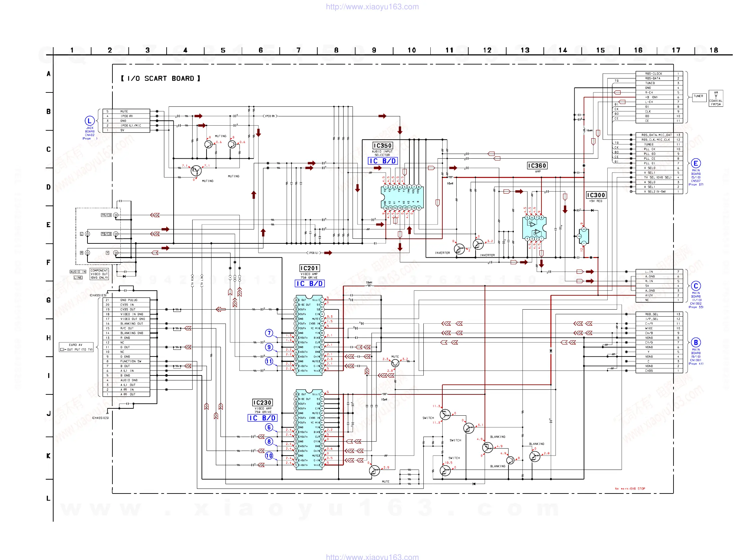Click the IC B/D label under IC230
745x560 pixels.
pyautogui.click(x=262, y=418)
